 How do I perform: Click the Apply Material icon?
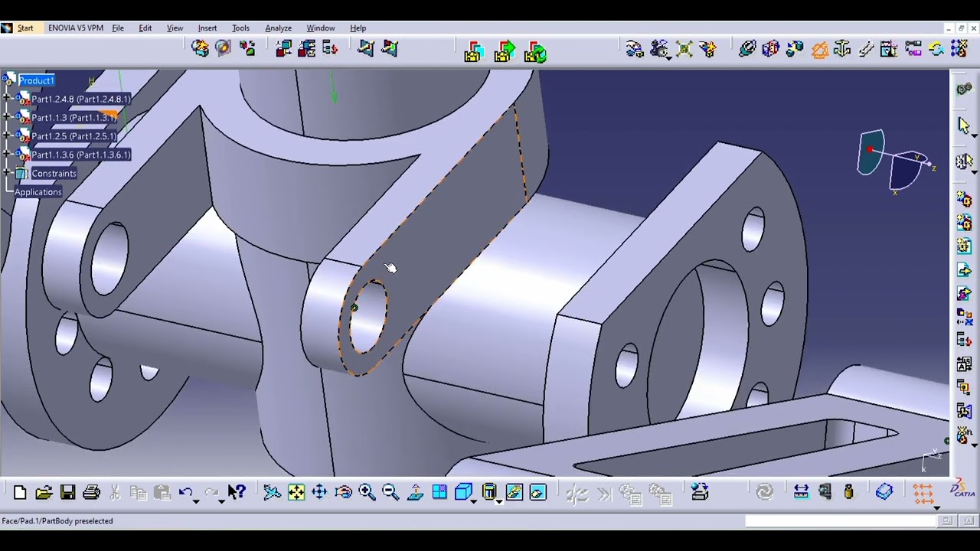pos(884,492)
